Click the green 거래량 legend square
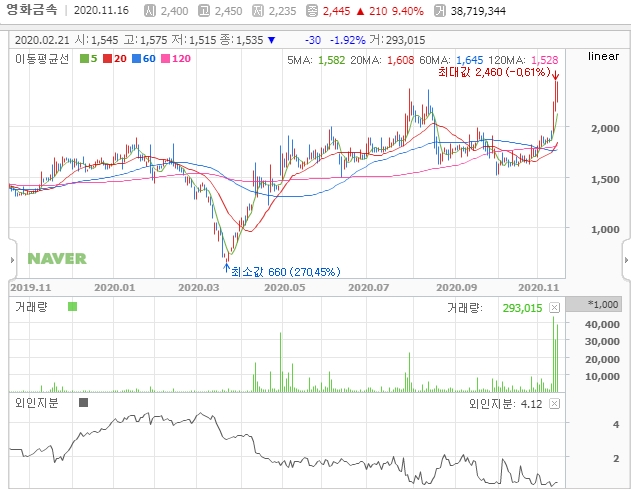Screen dimensions: 631x490 click(x=72, y=307)
